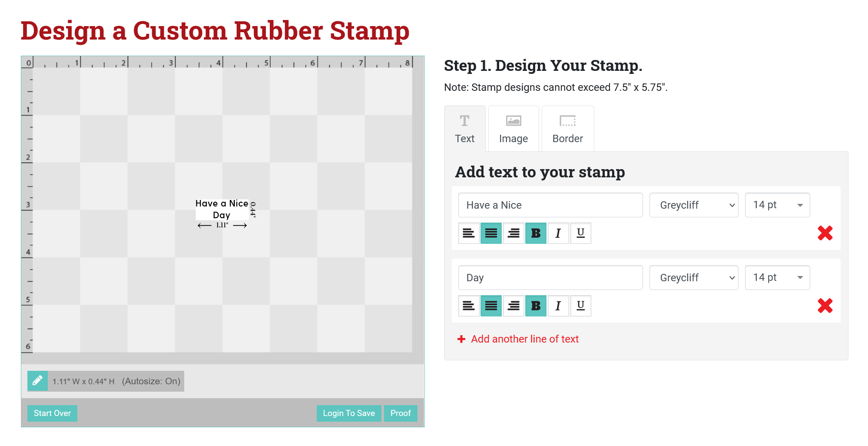Delete the Day text line with the red X

tap(825, 306)
